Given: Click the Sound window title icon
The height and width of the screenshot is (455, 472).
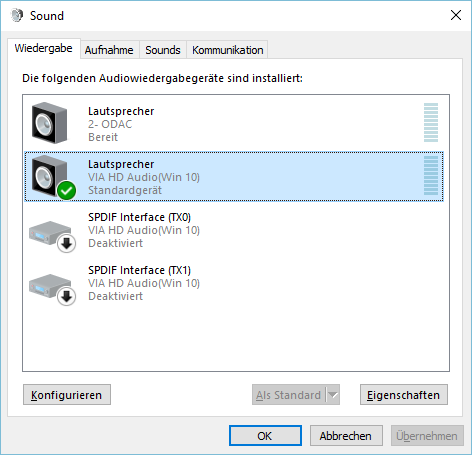Looking at the screenshot, I should [x=17, y=15].
